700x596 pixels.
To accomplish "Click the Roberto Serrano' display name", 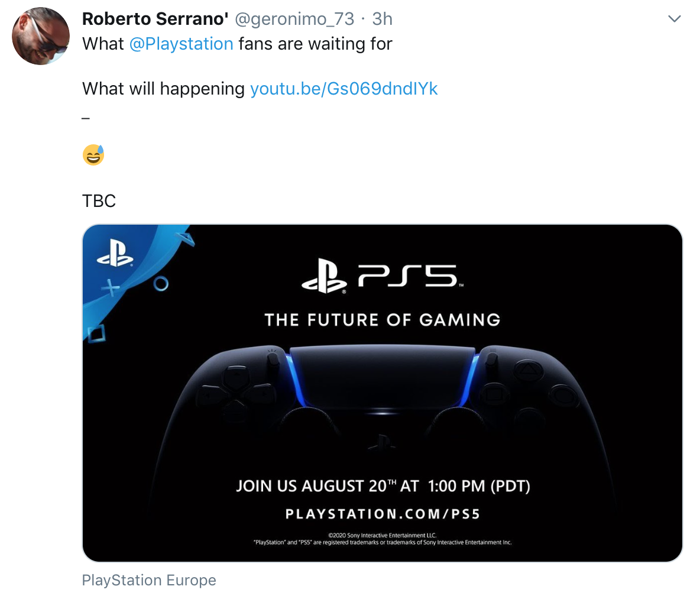I will click(x=155, y=20).
